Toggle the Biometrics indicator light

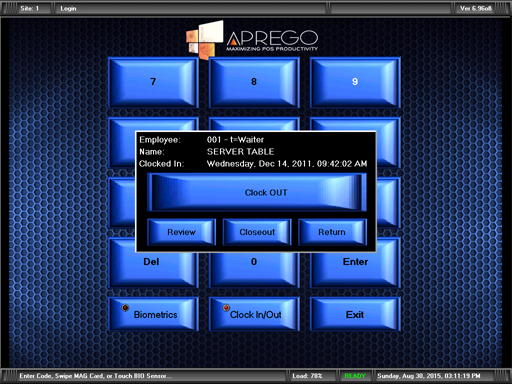[125, 307]
